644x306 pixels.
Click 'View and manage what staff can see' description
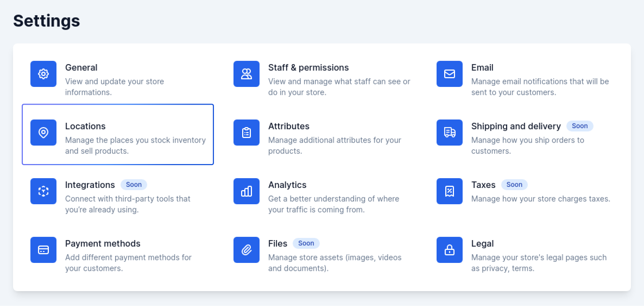point(339,87)
